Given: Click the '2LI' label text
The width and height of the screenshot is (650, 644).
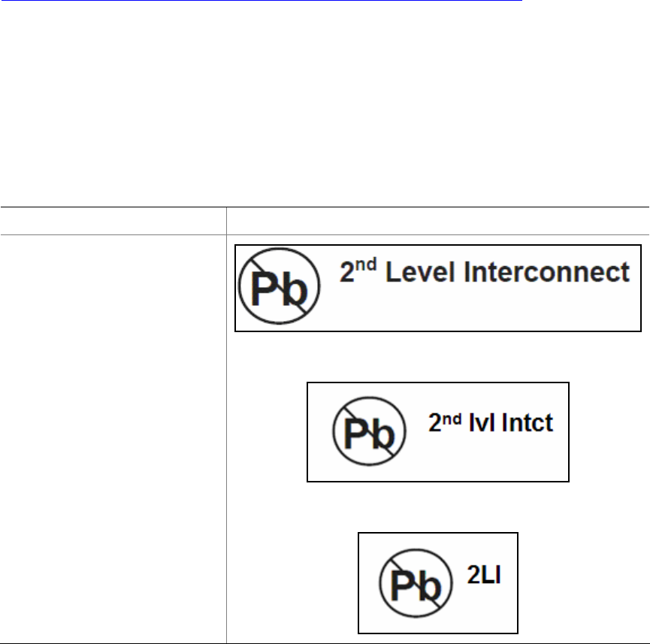Looking at the screenshot, I should [x=484, y=575].
